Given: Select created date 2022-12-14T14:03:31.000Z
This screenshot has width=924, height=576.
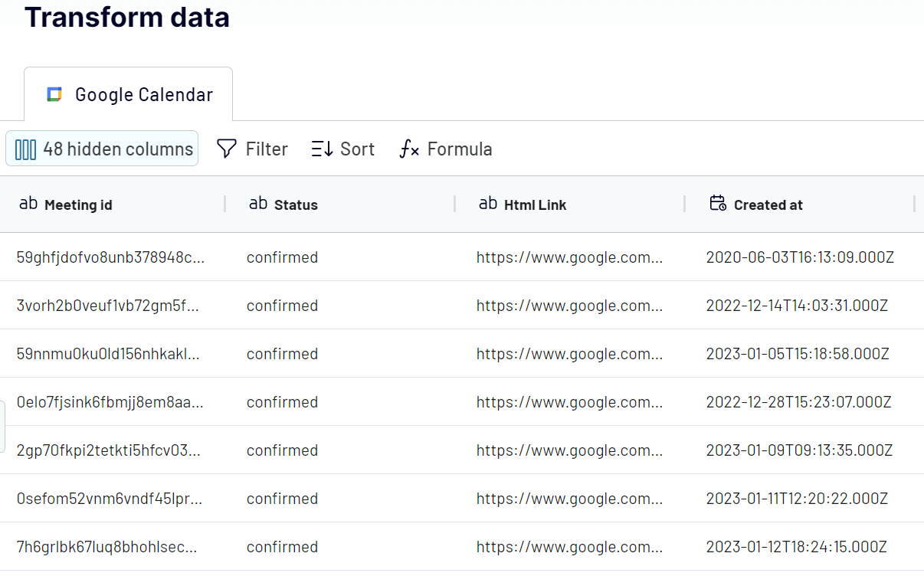Looking at the screenshot, I should (x=797, y=306).
